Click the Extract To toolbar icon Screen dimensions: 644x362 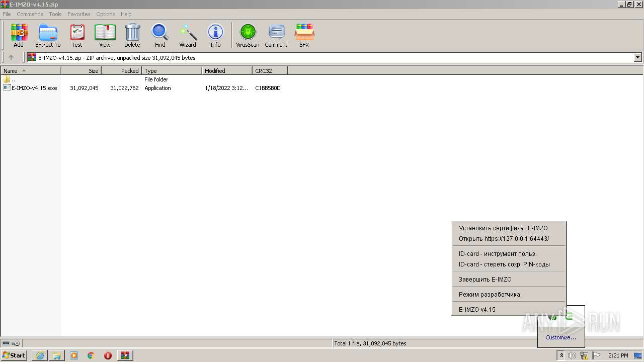click(48, 35)
